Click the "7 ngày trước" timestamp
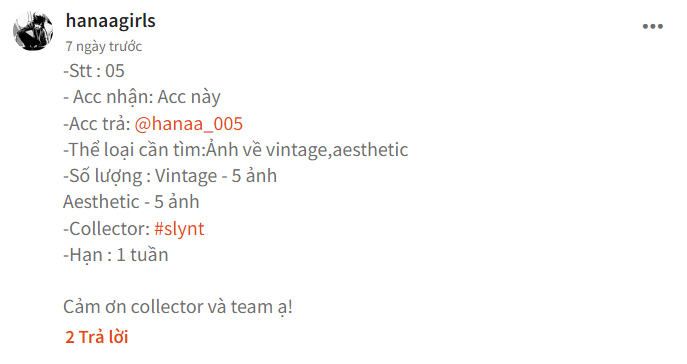The width and height of the screenshot is (687, 364). 103,46
